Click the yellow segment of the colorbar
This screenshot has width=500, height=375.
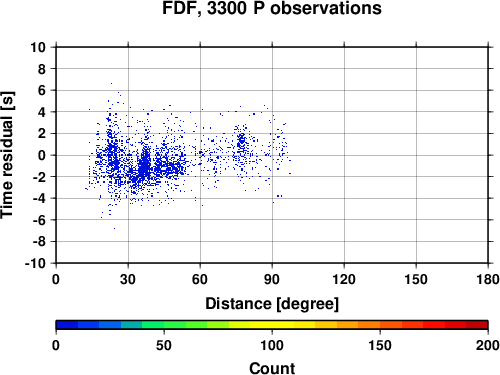(x=272, y=324)
